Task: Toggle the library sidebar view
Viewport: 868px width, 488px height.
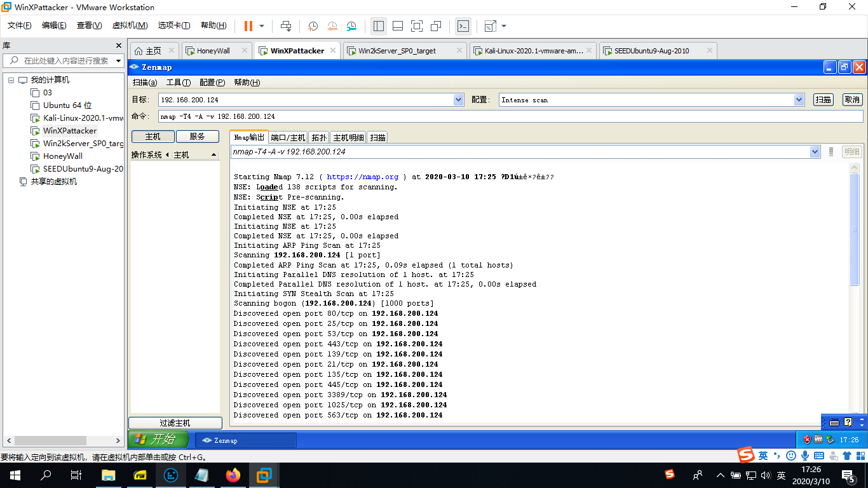Action: click(379, 26)
